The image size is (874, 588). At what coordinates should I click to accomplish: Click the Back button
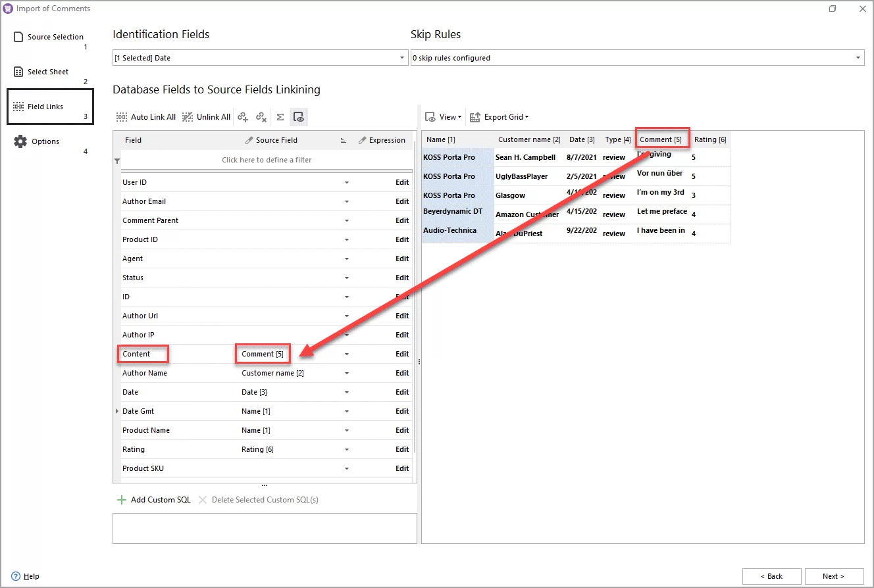point(772,576)
